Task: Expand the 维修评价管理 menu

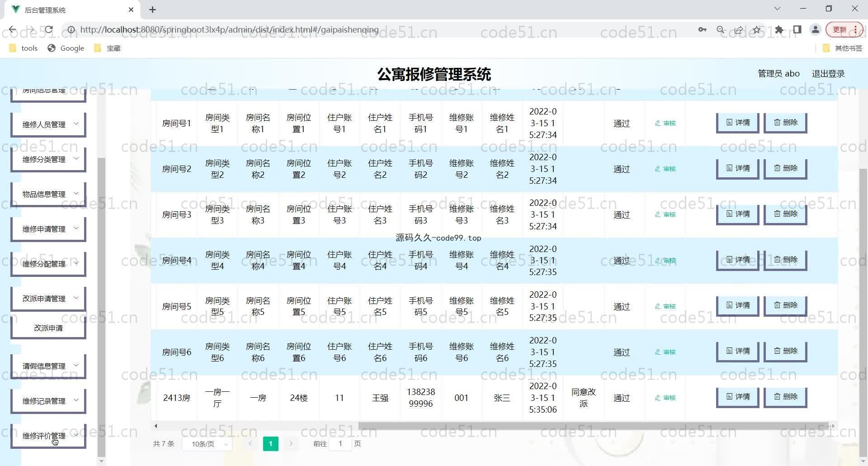Action: click(48, 436)
